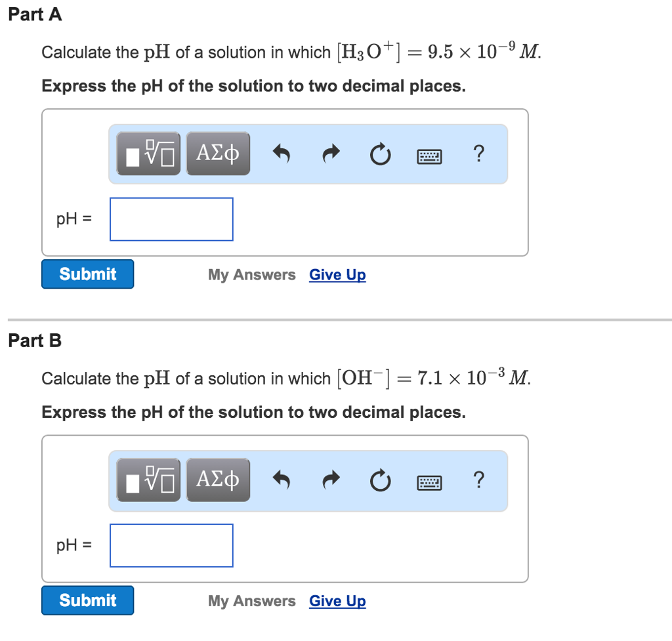
Task: Open Greek symbols menu in Part A
Action: [x=218, y=154]
